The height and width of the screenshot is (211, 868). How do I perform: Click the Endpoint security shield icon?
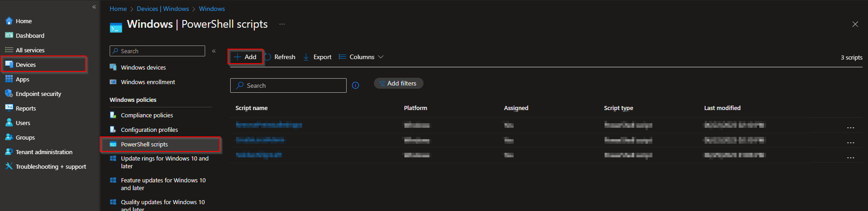[x=9, y=94]
